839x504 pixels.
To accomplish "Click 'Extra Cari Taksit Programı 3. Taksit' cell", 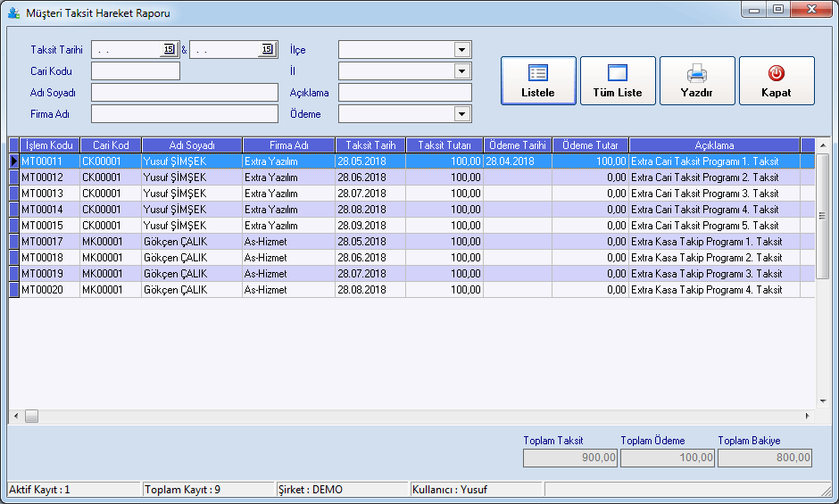I will pyautogui.click(x=714, y=194).
